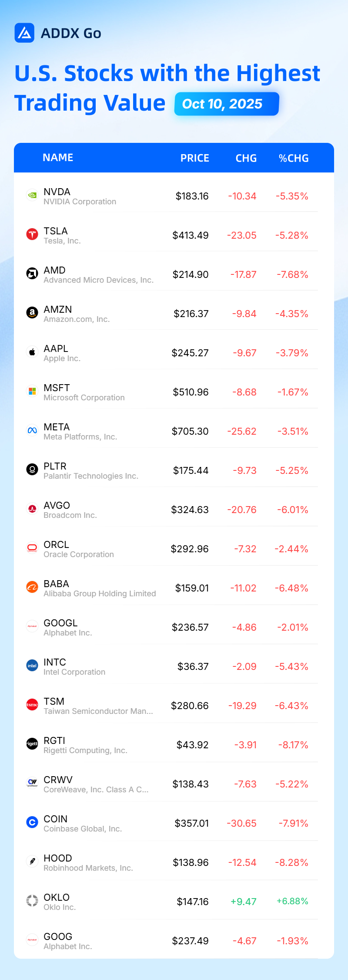Select the Tesla logo icon

(x=32, y=234)
